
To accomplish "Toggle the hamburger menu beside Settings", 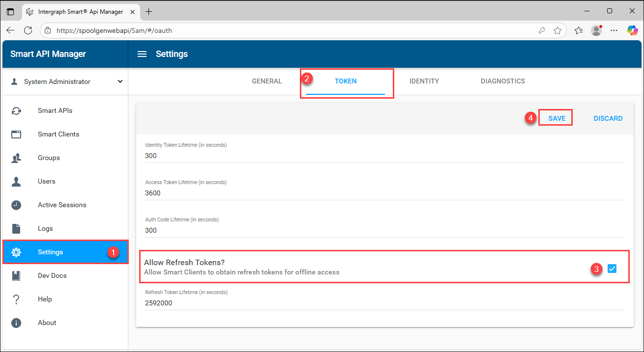I will click(x=142, y=54).
